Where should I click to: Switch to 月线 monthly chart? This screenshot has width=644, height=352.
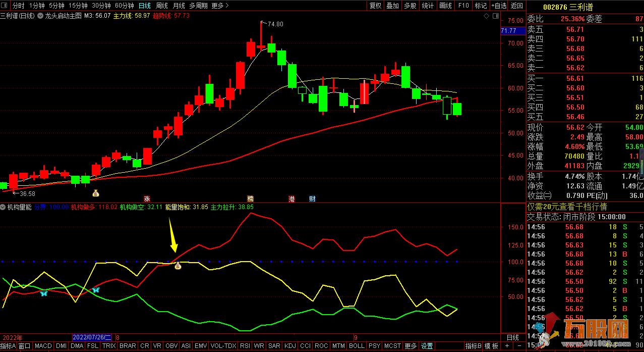click(x=179, y=6)
